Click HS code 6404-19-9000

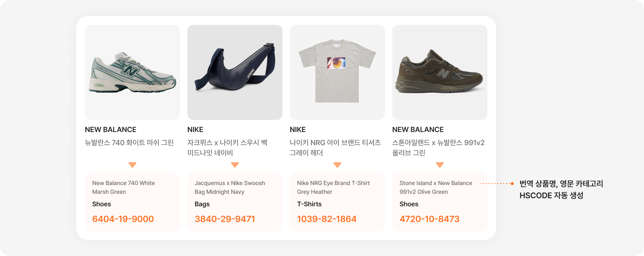tap(123, 219)
